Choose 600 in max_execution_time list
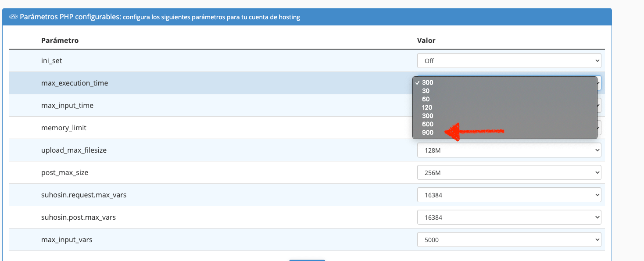 tap(505, 124)
